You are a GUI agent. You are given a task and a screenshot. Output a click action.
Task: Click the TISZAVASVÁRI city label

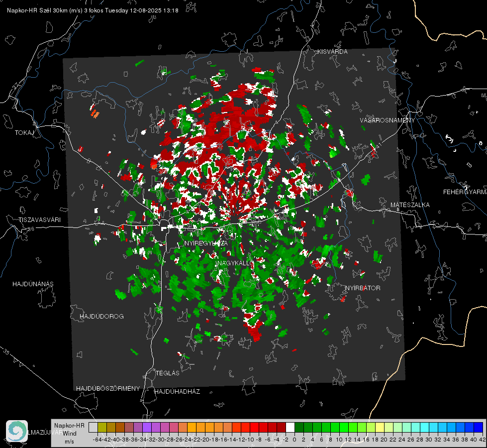(39, 220)
